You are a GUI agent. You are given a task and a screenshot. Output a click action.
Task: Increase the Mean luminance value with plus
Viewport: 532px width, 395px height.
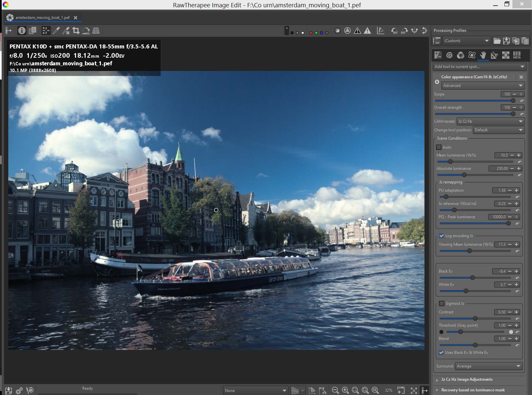pyautogui.click(x=519, y=155)
